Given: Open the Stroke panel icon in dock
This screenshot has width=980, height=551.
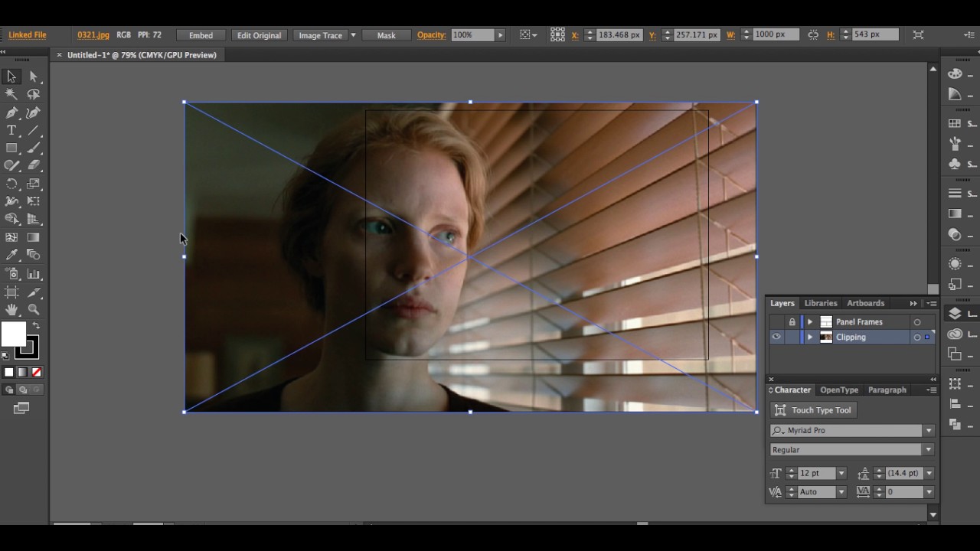Looking at the screenshot, I should 955,193.
